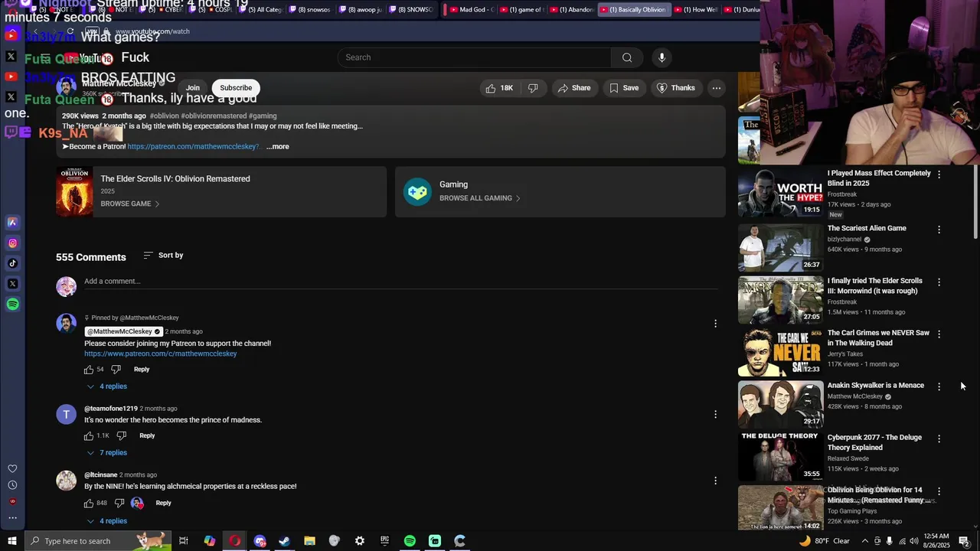Open the Morrowind video thumbnail
980x551 pixels.
pos(780,300)
